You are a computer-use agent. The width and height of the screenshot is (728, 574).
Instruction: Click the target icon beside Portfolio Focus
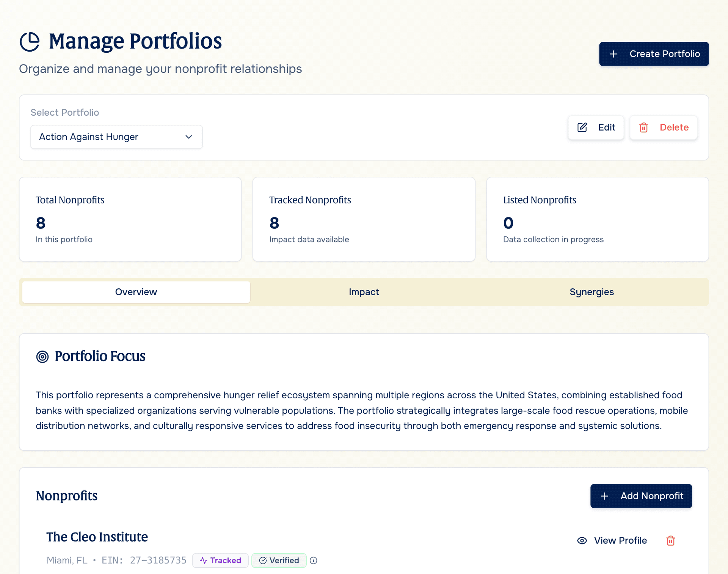click(x=42, y=356)
